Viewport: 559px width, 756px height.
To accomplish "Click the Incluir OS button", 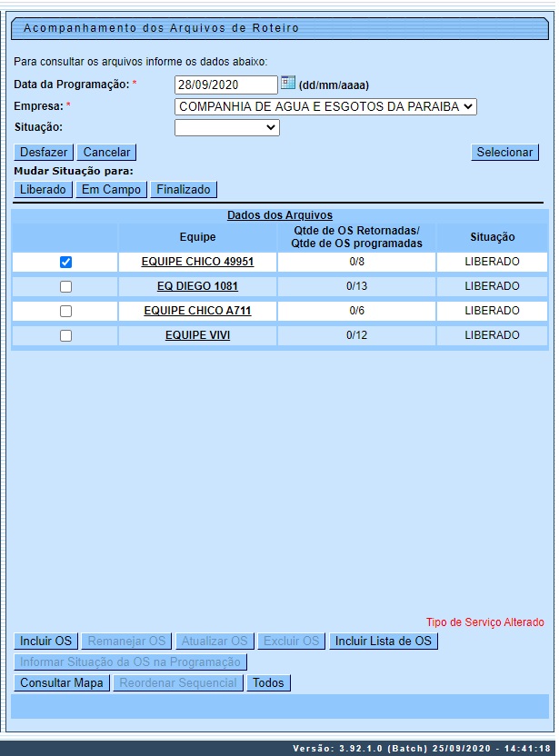I will (45, 641).
